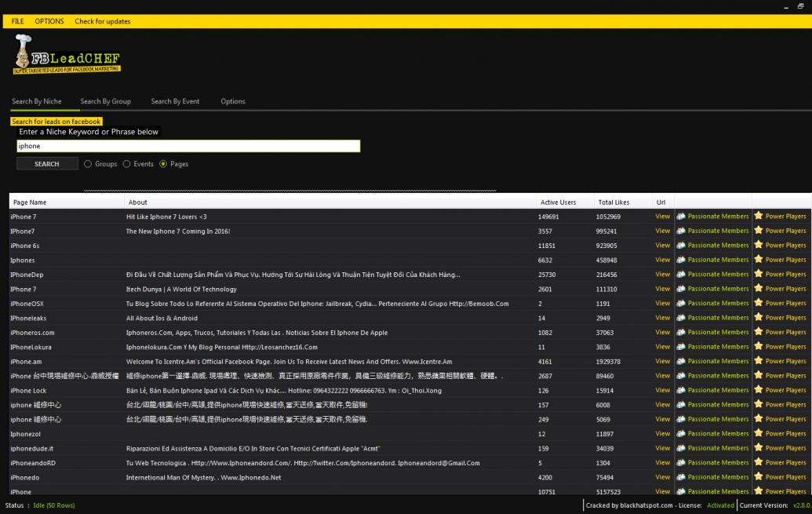812x514 pixels.
Task: Select the Pages radio button
Action: pos(163,164)
